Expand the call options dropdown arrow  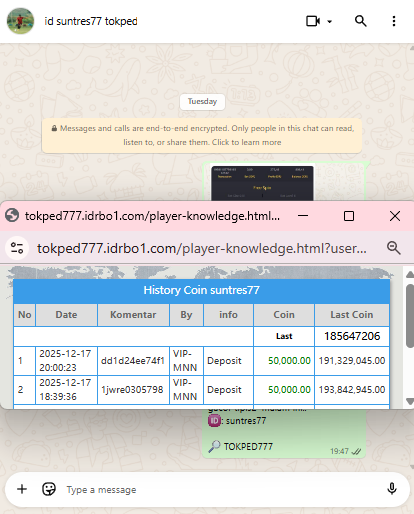pyautogui.click(x=329, y=22)
